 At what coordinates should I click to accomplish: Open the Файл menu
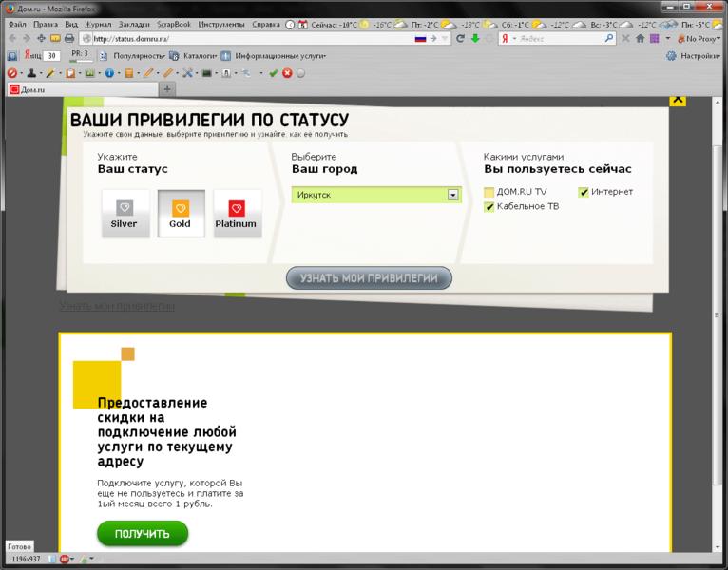[17, 24]
